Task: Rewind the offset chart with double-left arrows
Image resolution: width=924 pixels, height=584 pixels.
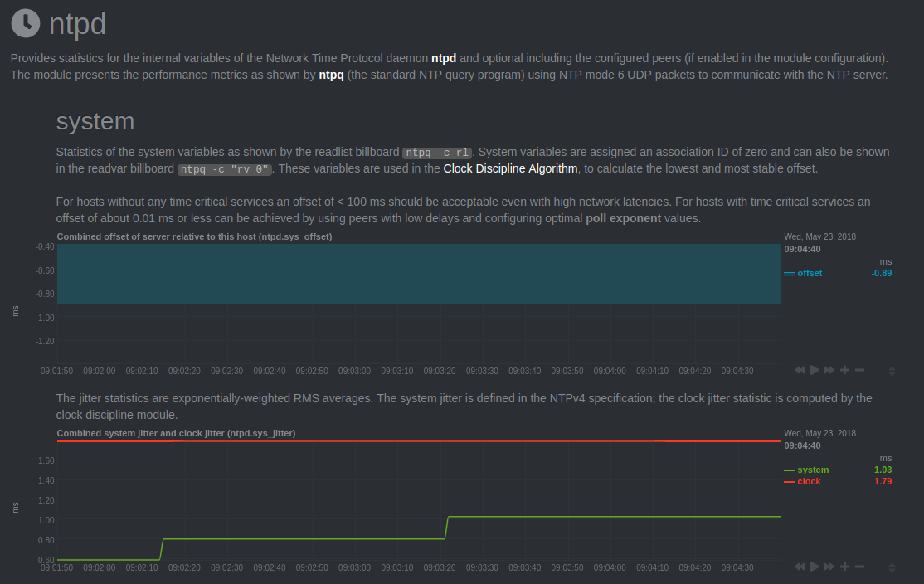Action: (x=799, y=370)
